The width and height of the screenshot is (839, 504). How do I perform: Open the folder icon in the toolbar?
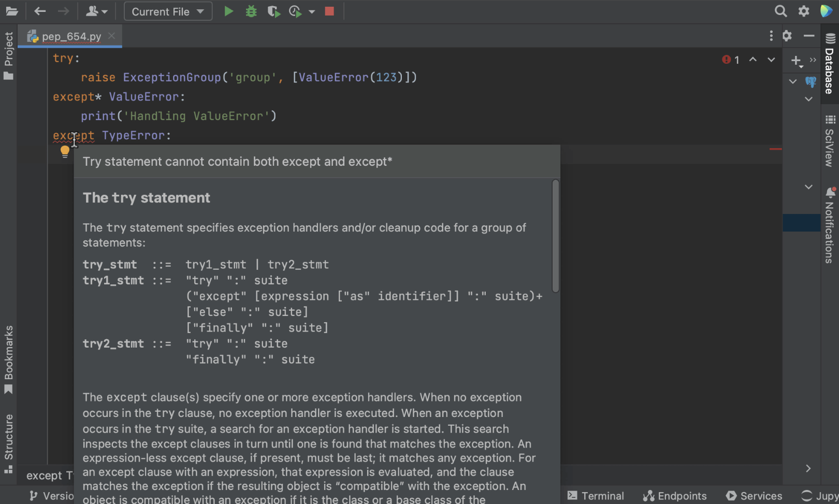pos(11,11)
